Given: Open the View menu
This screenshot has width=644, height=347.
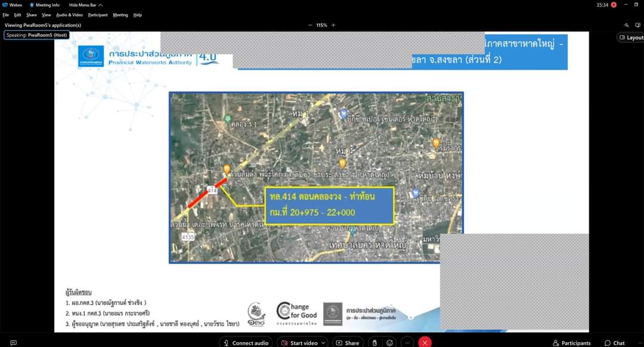Looking at the screenshot, I should tap(47, 15).
